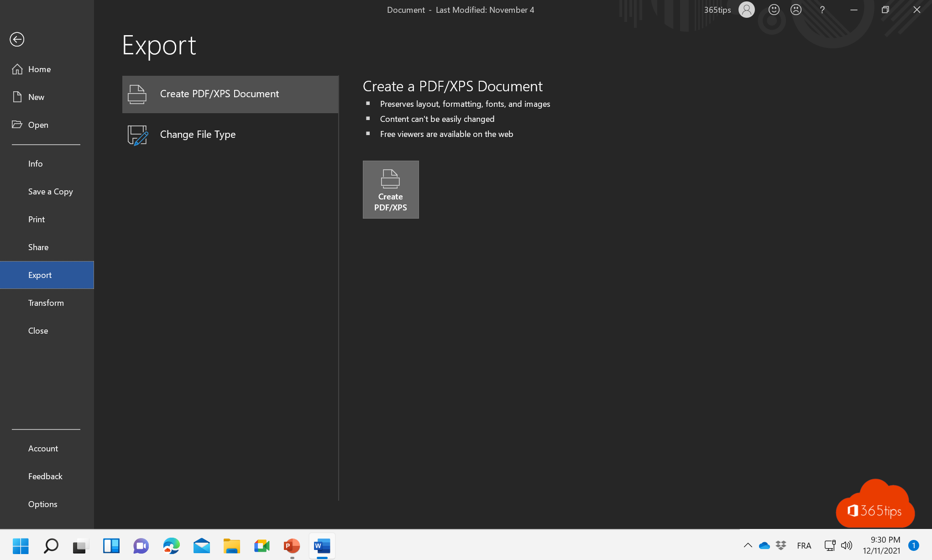Open the Word application in taskbar
Screen dimensions: 932x560
pyautogui.click(x=321, y=546)
